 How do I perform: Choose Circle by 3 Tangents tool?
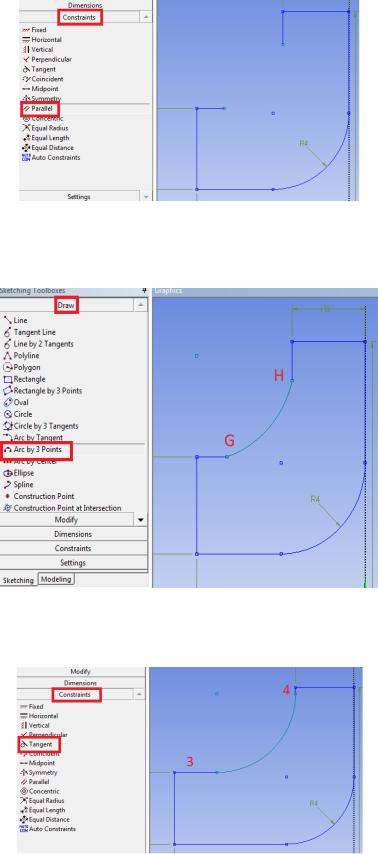41,426
